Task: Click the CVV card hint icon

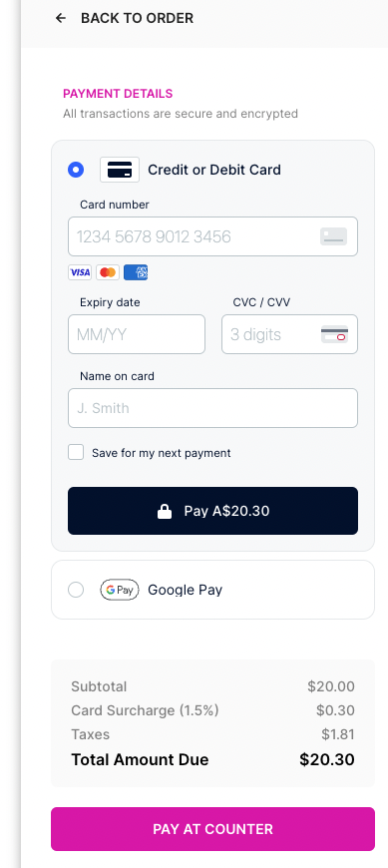Action: [334, 334]
